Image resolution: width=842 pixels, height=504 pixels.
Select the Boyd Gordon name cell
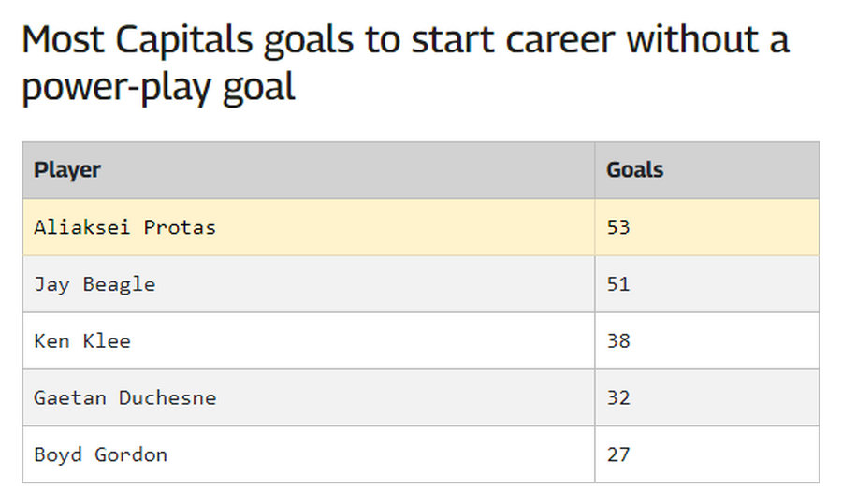click(101, 454)
